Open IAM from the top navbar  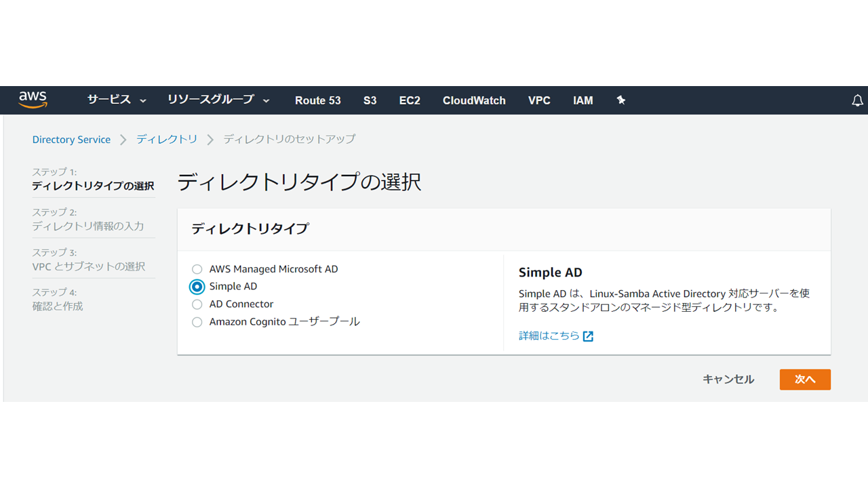click(583, 100)
